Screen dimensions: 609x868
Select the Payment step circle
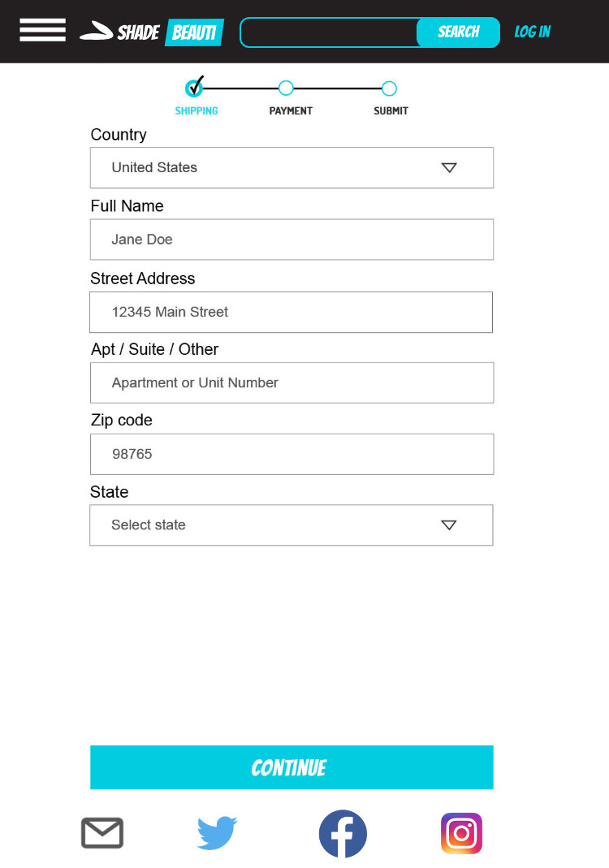coord(286,88)
